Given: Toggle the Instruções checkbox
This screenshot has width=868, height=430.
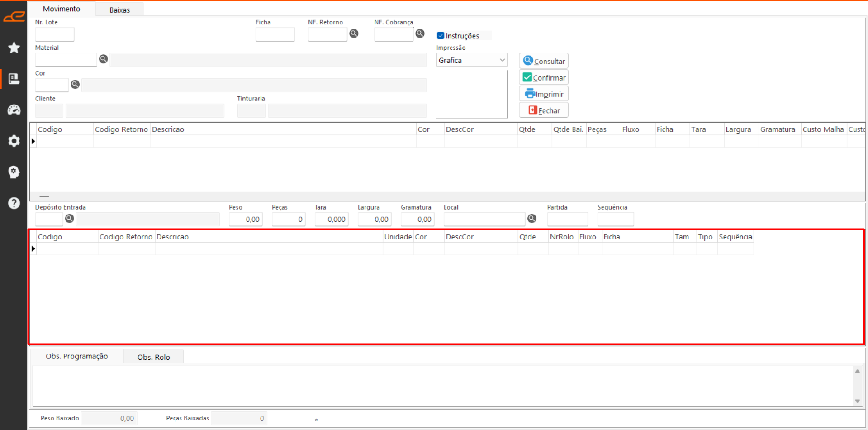Looking at the screenshot, I should coord(441,36).
